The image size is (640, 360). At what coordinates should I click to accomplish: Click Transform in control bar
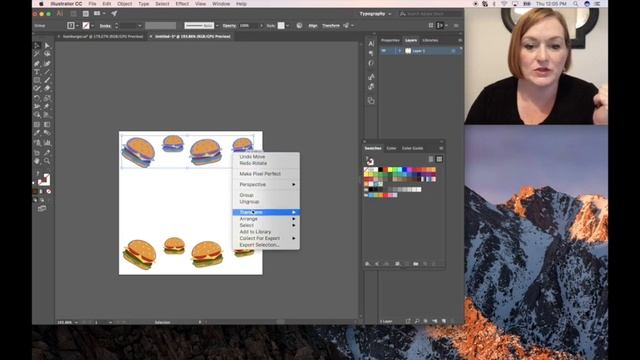click(331, 26)
